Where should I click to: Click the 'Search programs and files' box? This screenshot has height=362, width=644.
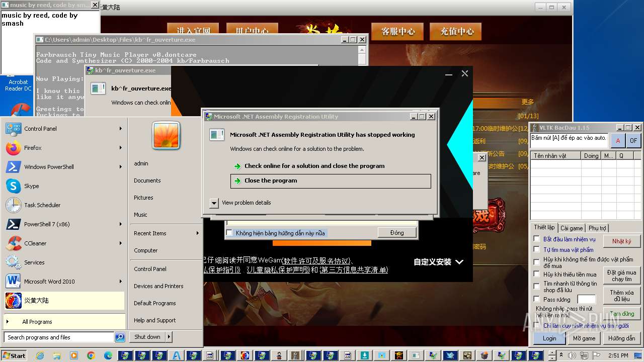(59, 337)
